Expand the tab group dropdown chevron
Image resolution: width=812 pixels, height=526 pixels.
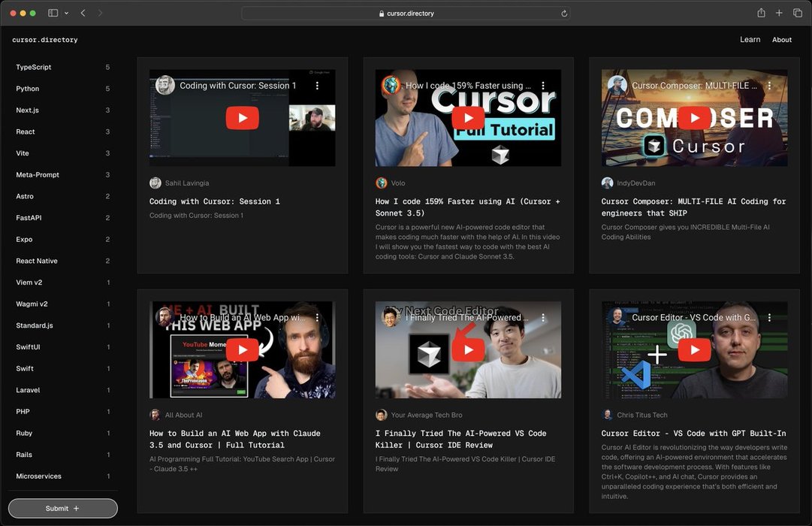coord(66,13)
